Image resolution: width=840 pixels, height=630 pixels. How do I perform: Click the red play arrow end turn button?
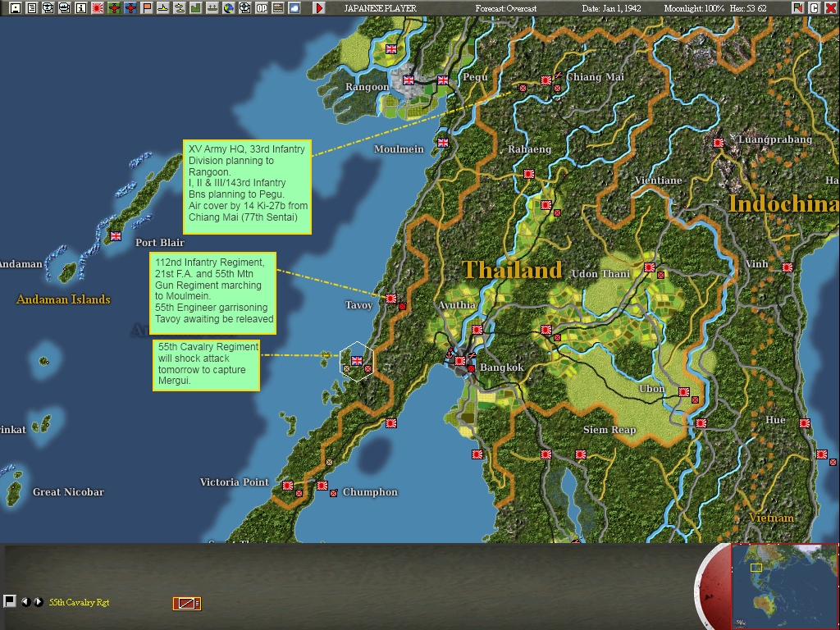[319, 8]
